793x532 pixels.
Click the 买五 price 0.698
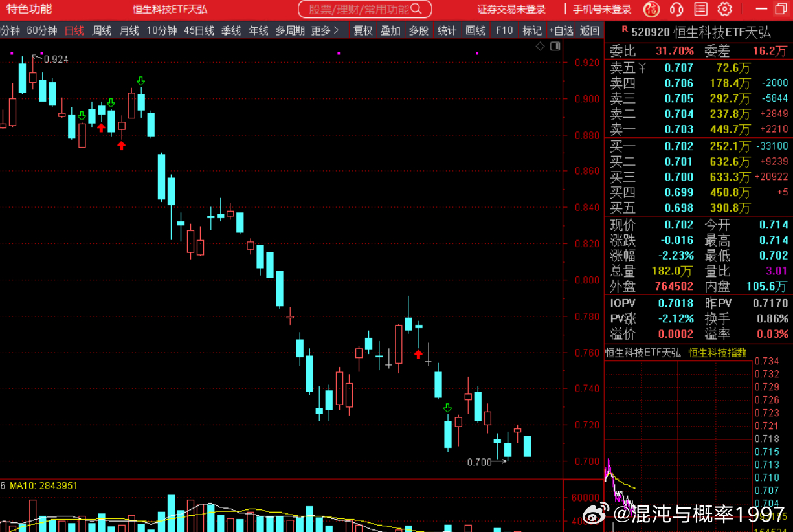pos(679,208)
